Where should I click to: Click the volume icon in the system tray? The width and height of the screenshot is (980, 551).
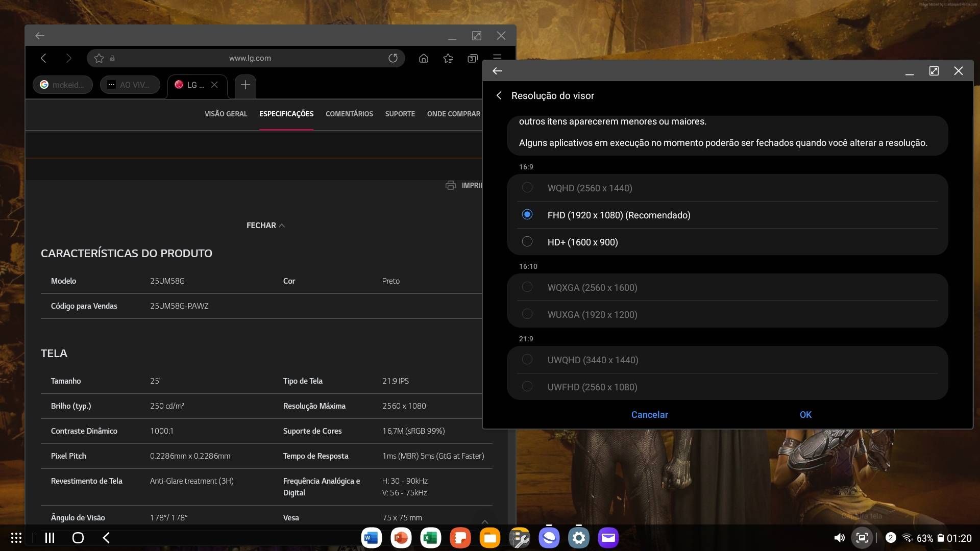point(839,538)
